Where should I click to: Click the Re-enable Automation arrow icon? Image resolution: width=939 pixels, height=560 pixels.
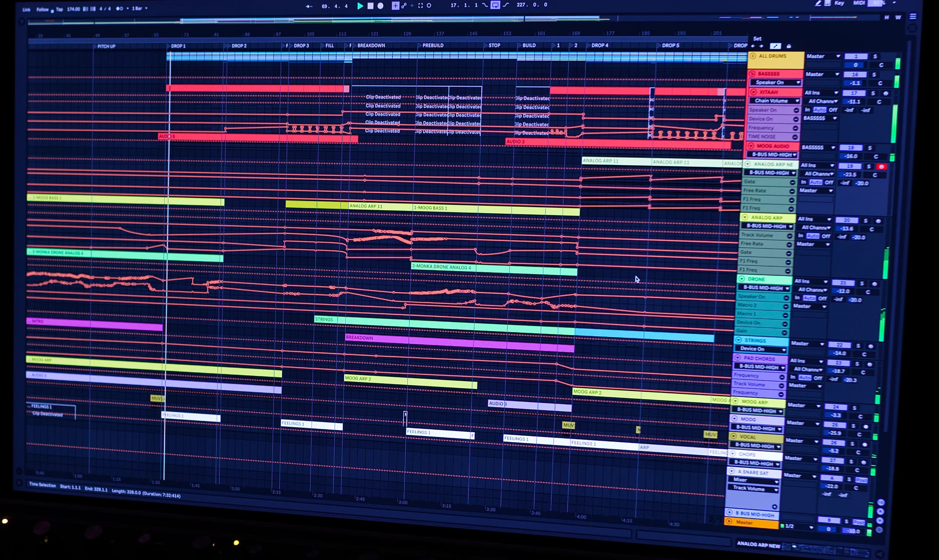(x=412, y=6)
